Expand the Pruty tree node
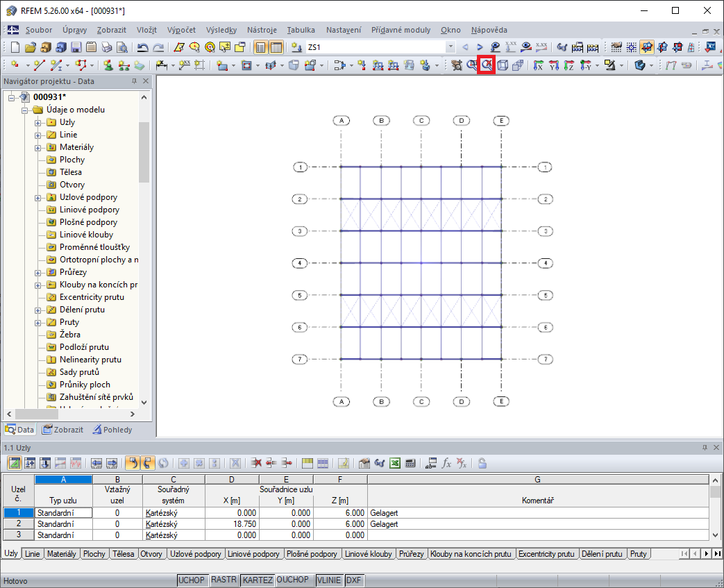724x588 pixels. point(38,322)
